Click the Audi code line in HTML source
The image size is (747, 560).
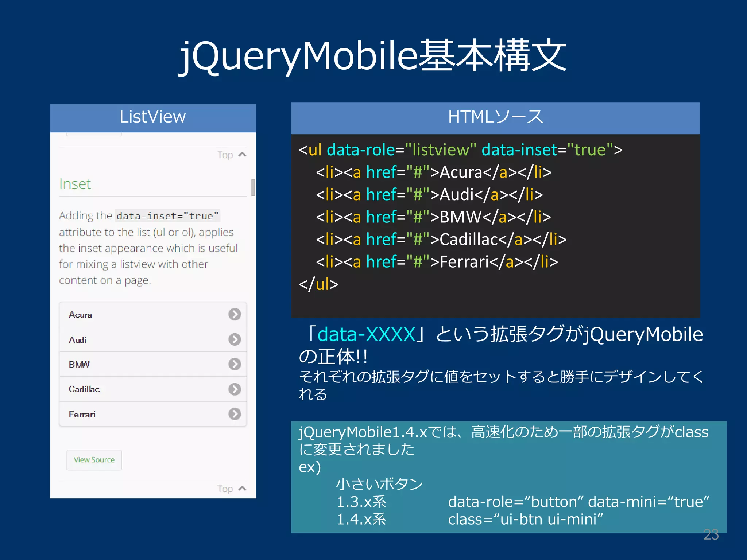429,195
